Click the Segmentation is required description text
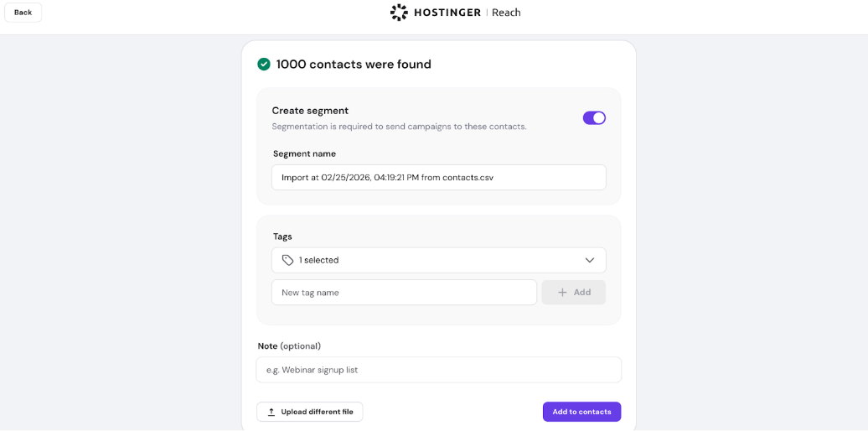Image resolution: width=868 pixels, height=431 pixels. (399, 127)
